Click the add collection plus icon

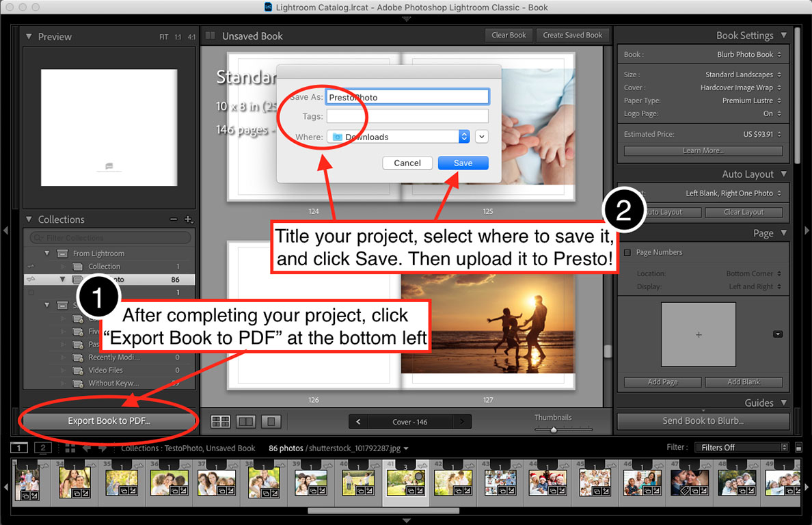pos(189,219)
